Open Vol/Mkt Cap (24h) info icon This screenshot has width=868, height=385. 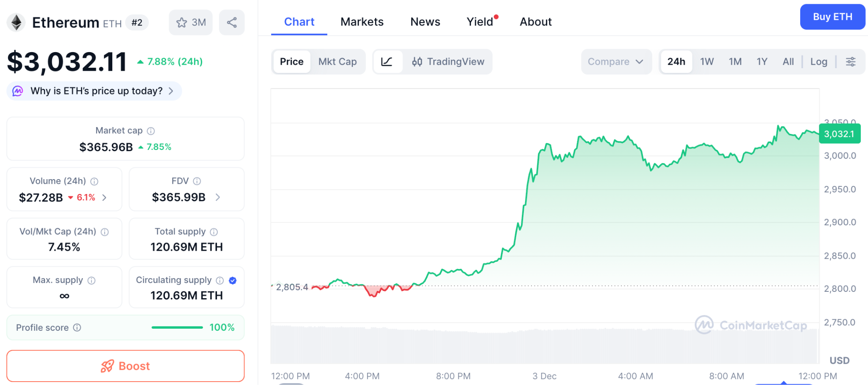(105, 232)
